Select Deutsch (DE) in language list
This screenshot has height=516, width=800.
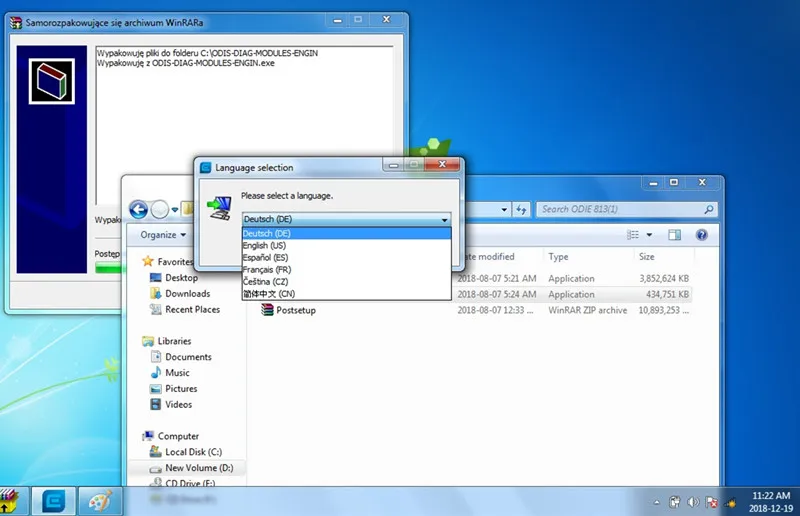pos(346,233)
